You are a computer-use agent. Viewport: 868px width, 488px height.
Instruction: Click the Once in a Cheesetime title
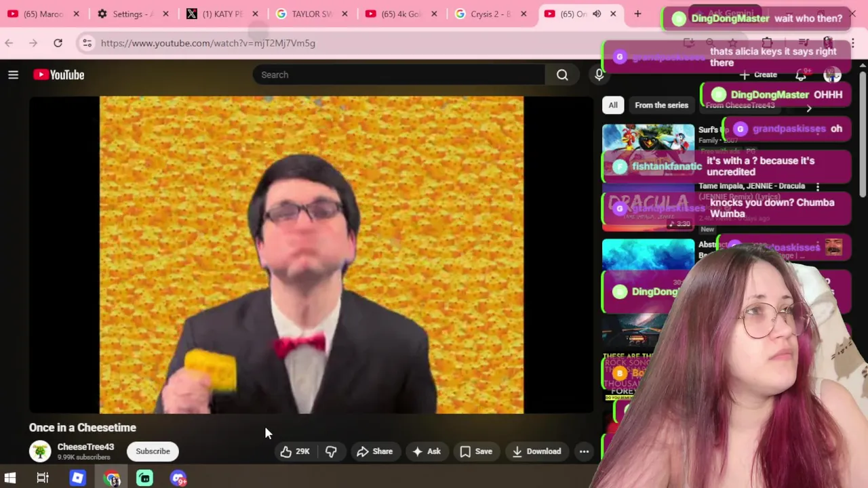click(x=83, y=428)
